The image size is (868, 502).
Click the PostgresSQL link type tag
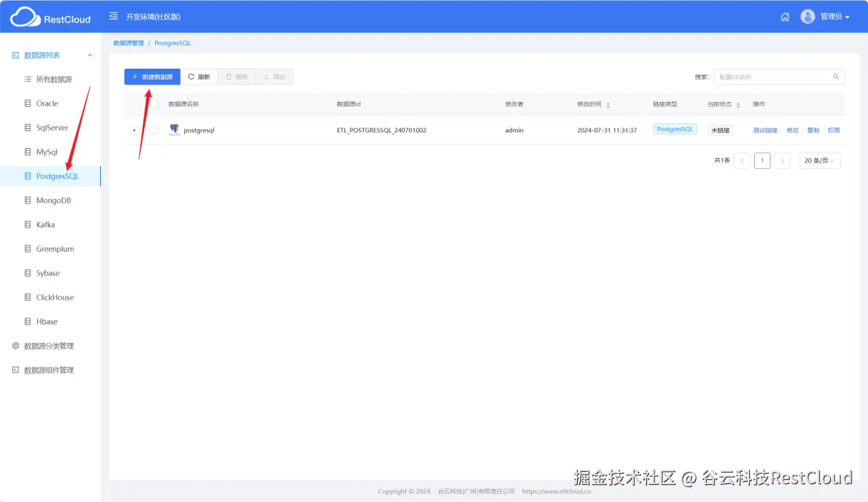675,129
